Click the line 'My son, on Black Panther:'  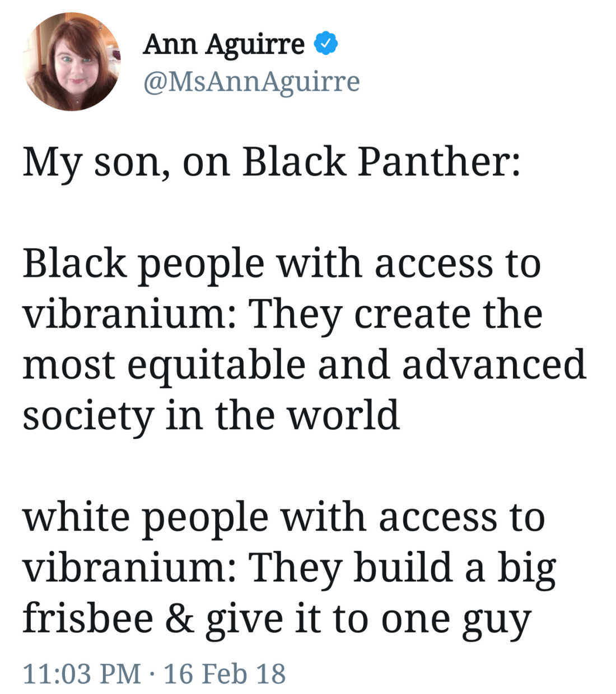(x=271, y=162)
